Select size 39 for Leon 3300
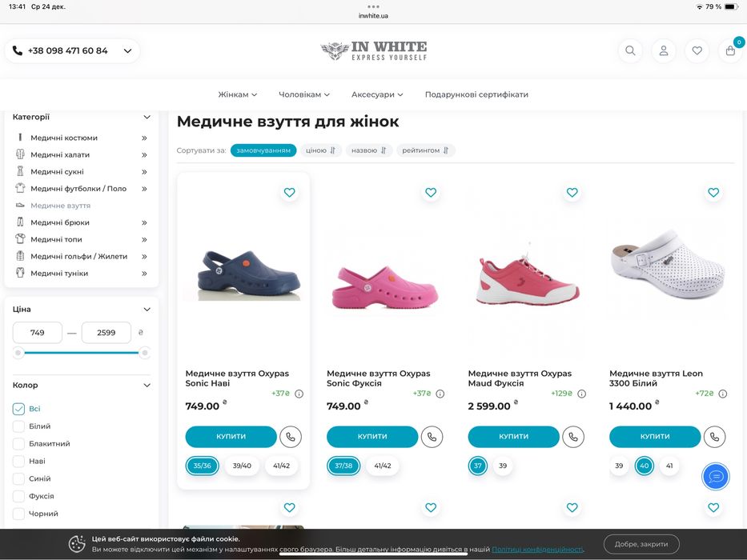This screenshot has height=560, width=747. pyautogui.click(x=619, y=466)
